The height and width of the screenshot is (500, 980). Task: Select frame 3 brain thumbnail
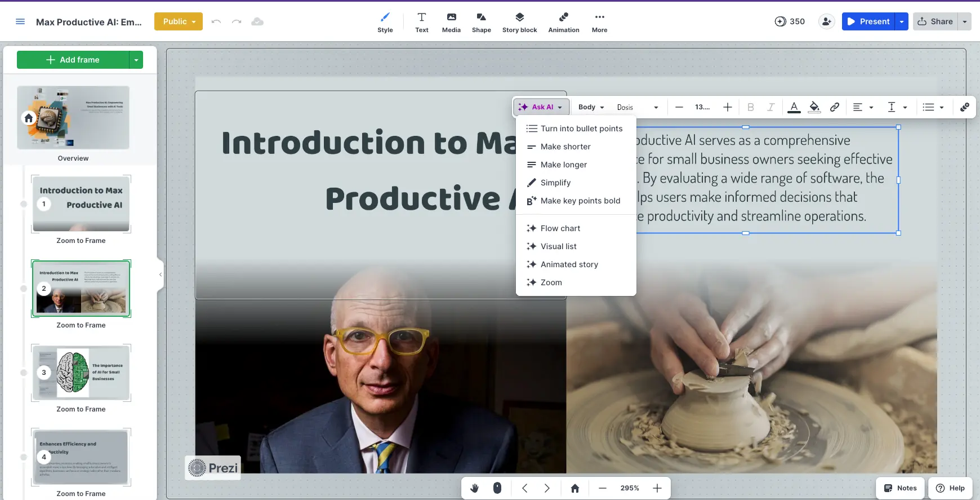pos(81,373)
